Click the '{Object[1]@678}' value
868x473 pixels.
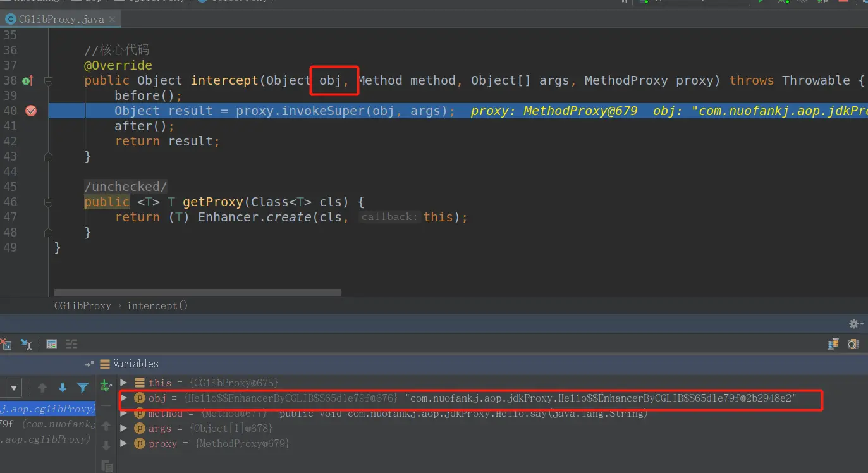(x=231, y=428)
